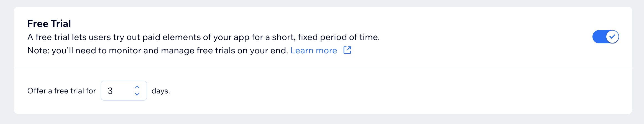Turn off free trials using the blue switch
The width and height of the screenshot is (644, 124).
(x=605, y=37)
